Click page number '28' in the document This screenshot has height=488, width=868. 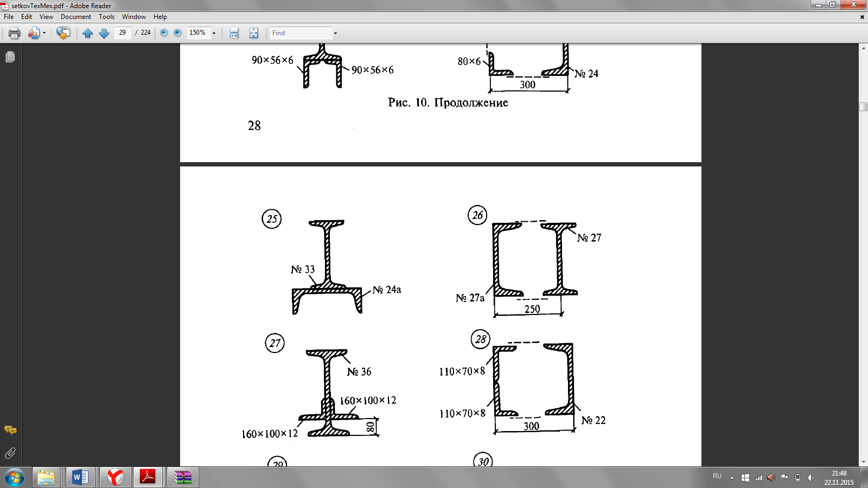pos(254,126)
